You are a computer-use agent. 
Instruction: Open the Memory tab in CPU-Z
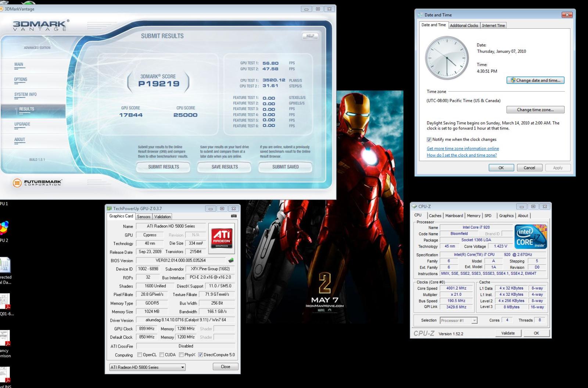(474, 216)
